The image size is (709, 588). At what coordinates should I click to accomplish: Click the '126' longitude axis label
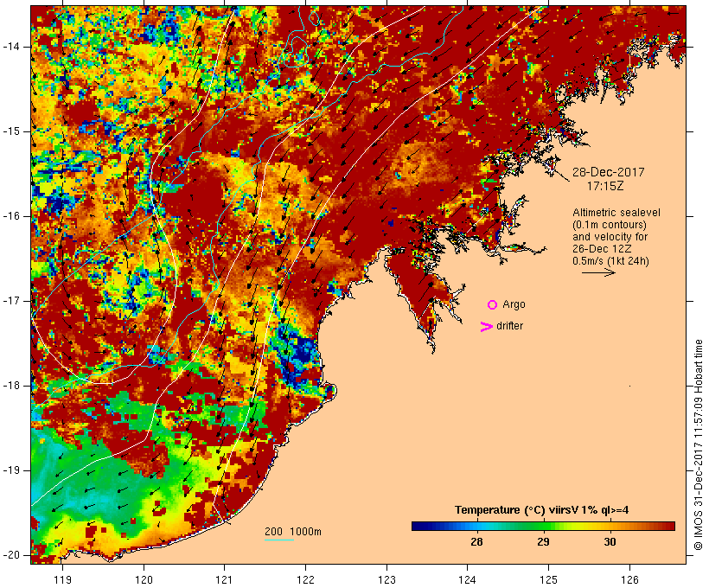pyautogui.click(x=629, y=579)
